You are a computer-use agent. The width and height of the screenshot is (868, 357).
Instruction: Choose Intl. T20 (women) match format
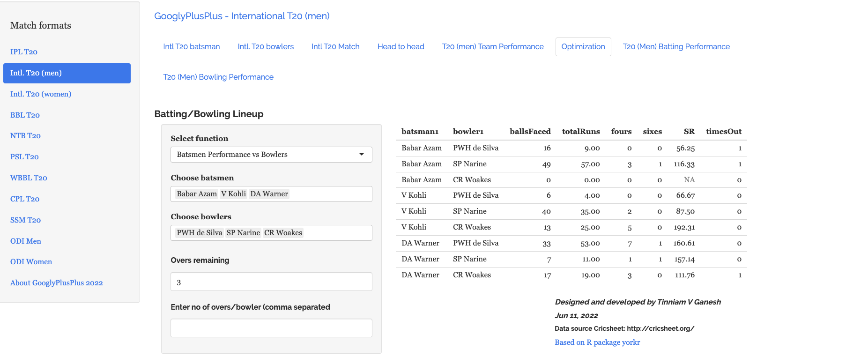(x=41, y=94)
